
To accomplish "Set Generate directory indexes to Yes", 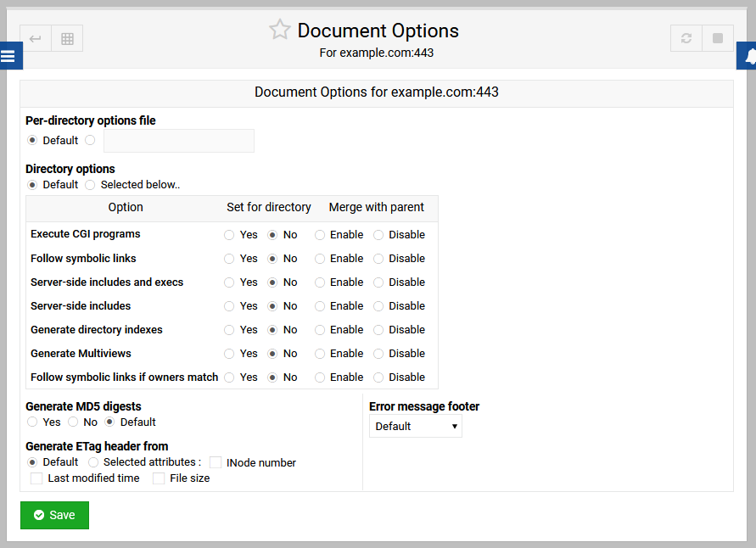I will pyautogui.click(x=229, y=330).
